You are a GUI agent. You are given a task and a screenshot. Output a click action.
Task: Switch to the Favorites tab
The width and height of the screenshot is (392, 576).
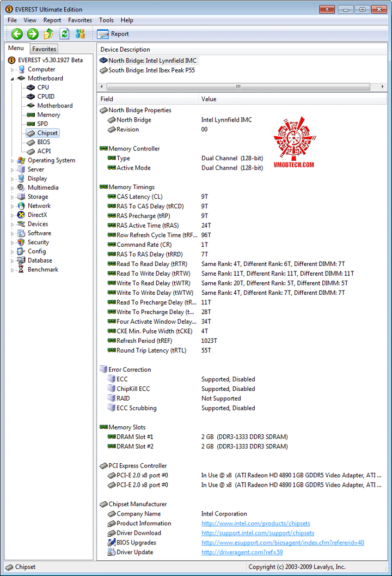pyautogui.click(x=44, y=49)
